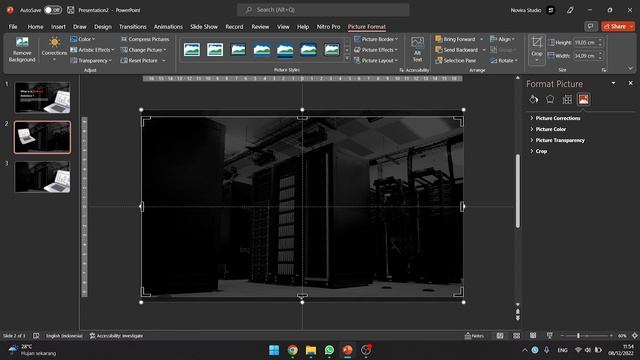The image size is (640, 360).
Task: Switch to the Transitions tab
Action: 133,27
